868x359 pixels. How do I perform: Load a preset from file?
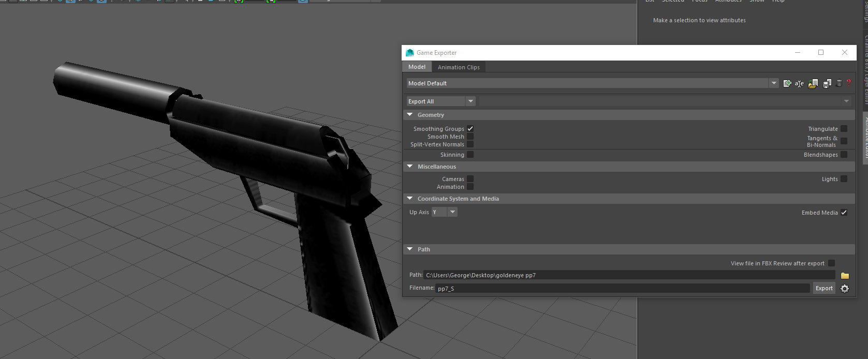point(813,83)
